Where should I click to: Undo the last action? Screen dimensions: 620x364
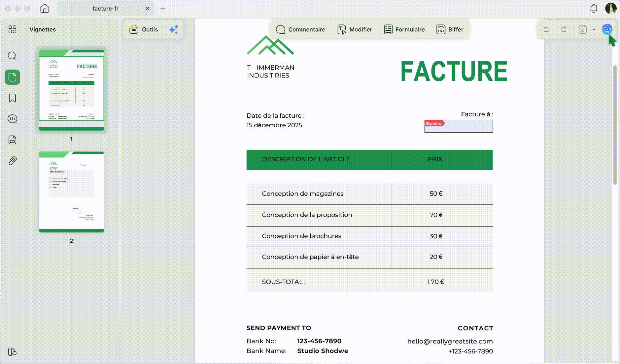click(x=546, y=29)
